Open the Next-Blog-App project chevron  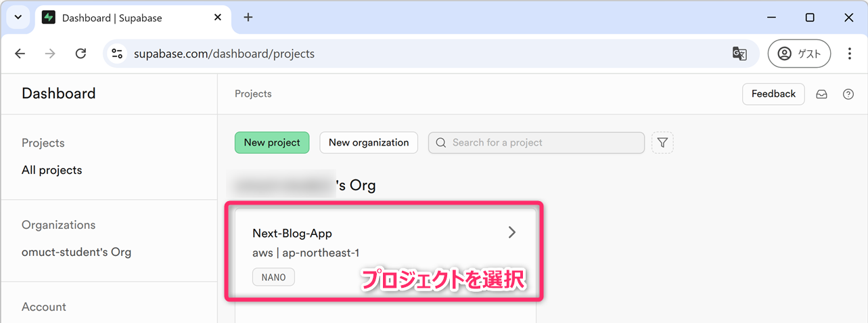tap(511, 233)
